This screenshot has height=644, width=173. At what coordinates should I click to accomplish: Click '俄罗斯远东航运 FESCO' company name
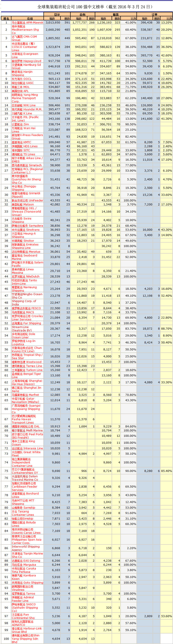point(26,308)
